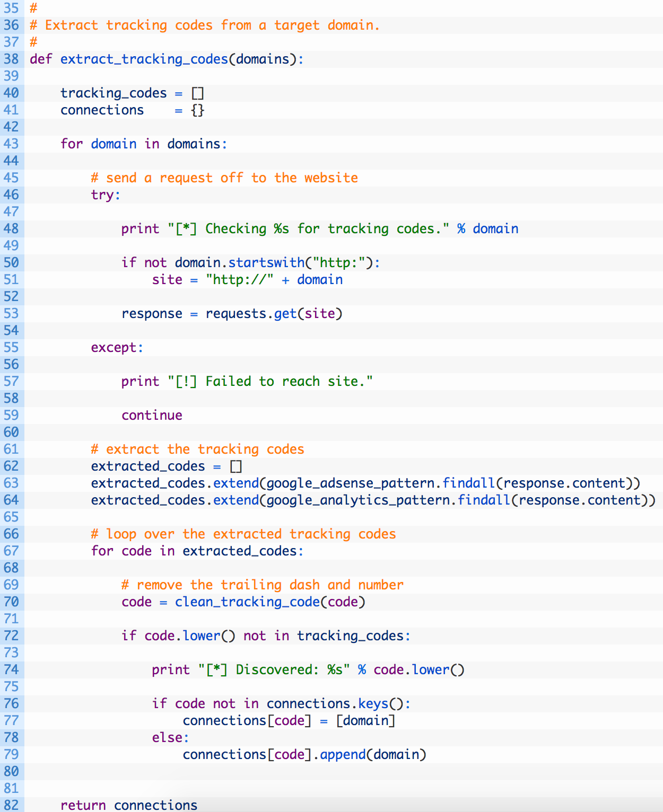Click 'findall' on line 64
The height and width of the screenshot is (812, 663).
tap(484, 500)
